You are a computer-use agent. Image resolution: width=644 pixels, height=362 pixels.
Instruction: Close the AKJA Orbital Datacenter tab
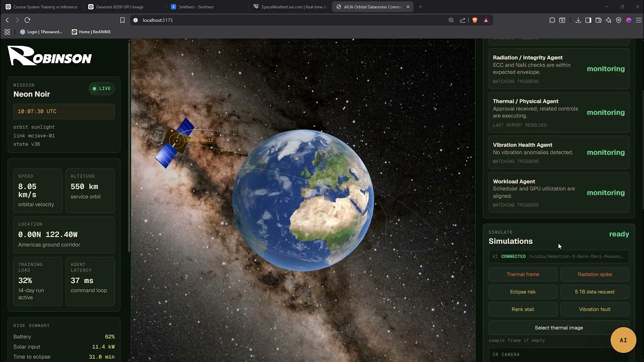408,7
